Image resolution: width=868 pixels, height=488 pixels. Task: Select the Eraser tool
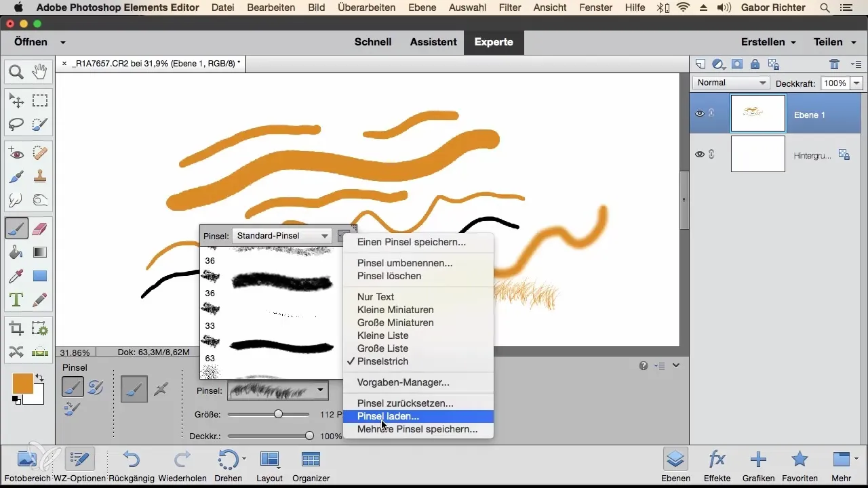[x=39, y=228]
